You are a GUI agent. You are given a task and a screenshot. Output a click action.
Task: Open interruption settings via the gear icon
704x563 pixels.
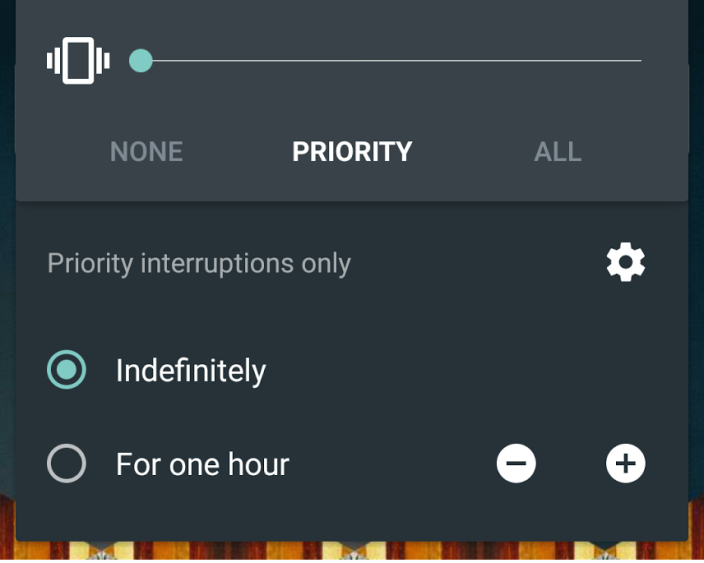click(626, 263)
